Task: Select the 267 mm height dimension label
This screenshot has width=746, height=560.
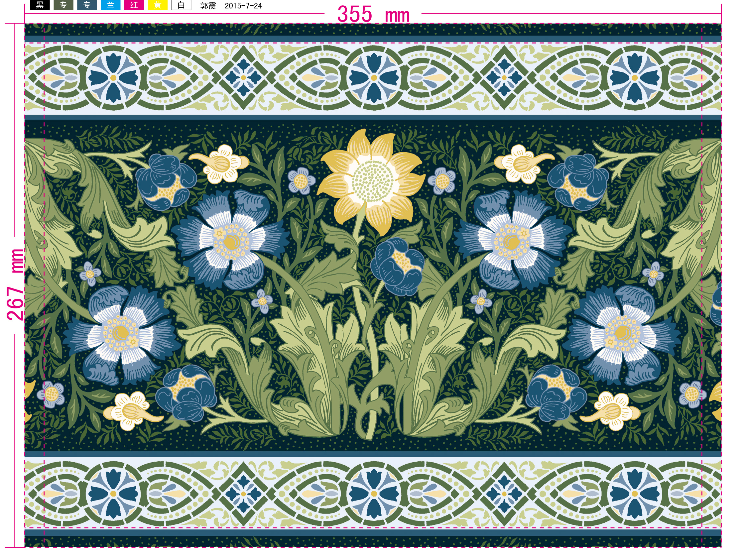Action: point(16,285)
